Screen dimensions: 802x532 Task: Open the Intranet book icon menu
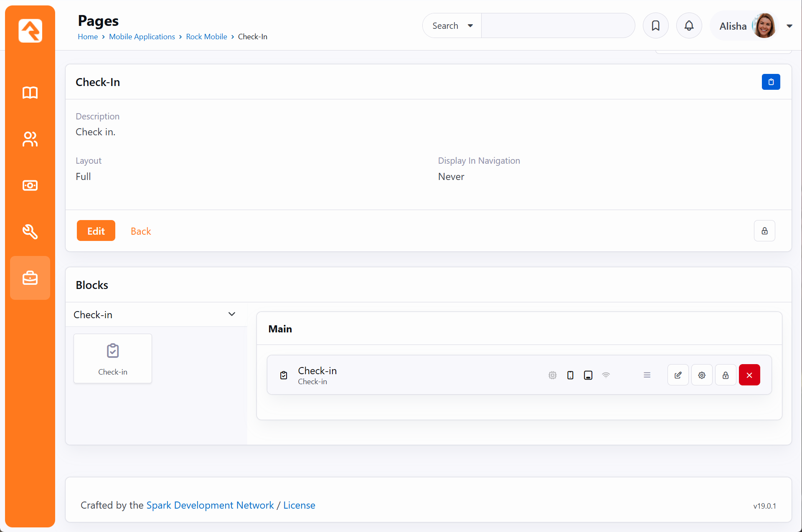click(x=30, y=93)
